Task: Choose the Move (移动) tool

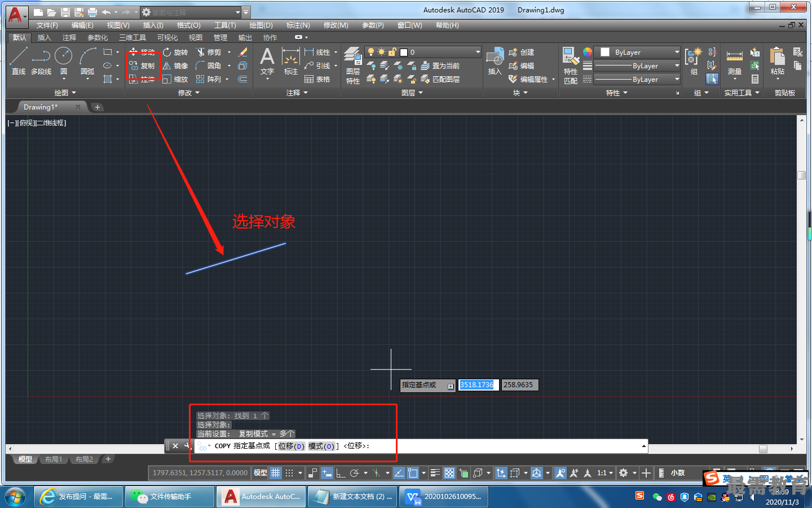Action: (142, 52)
